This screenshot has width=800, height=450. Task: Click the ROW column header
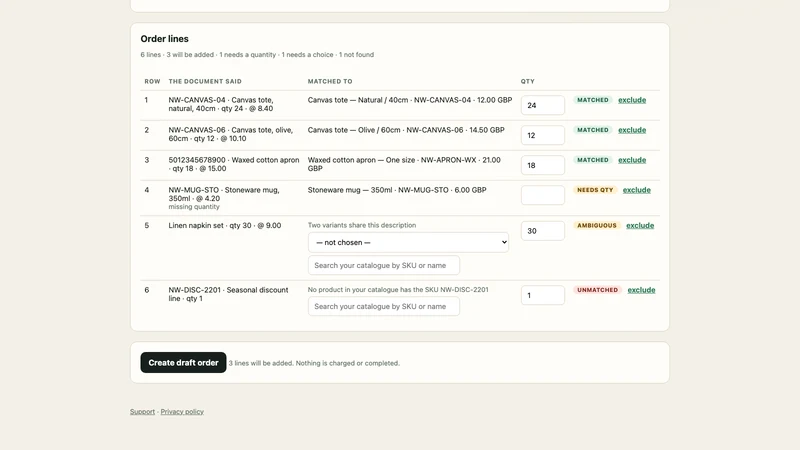(x=152, y=81)
